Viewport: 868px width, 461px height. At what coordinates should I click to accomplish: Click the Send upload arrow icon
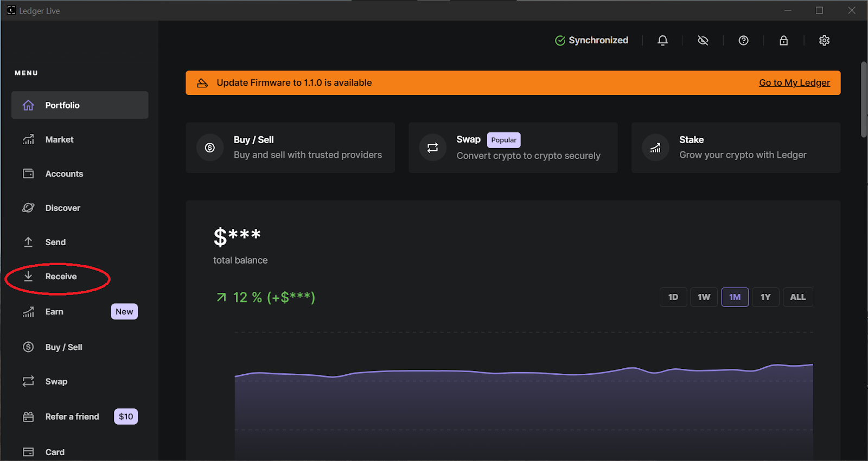pos(28,242)
